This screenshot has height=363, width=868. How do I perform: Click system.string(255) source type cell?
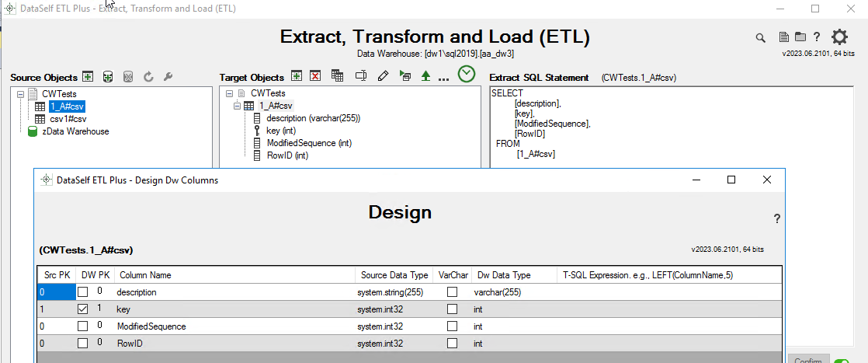point(394,292)
